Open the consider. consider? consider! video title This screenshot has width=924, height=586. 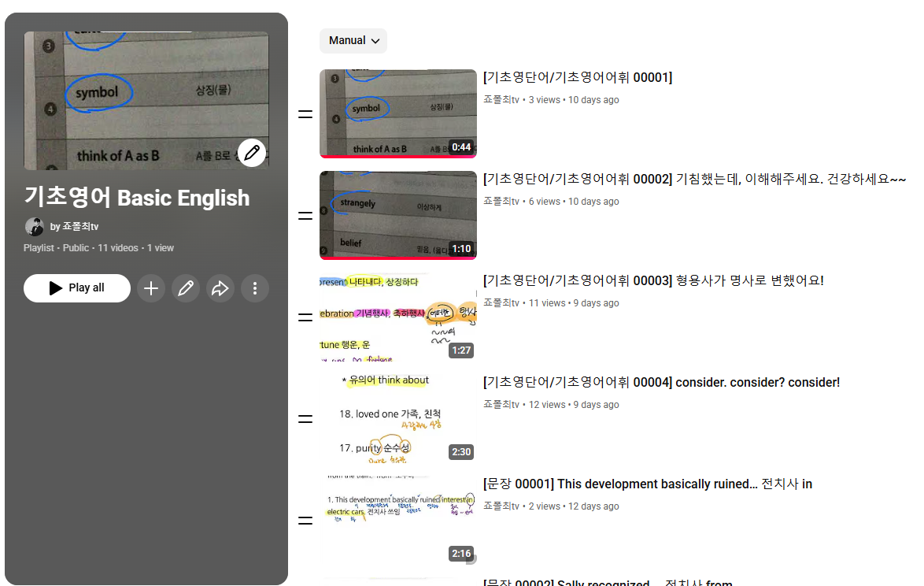tap(661, 382)
